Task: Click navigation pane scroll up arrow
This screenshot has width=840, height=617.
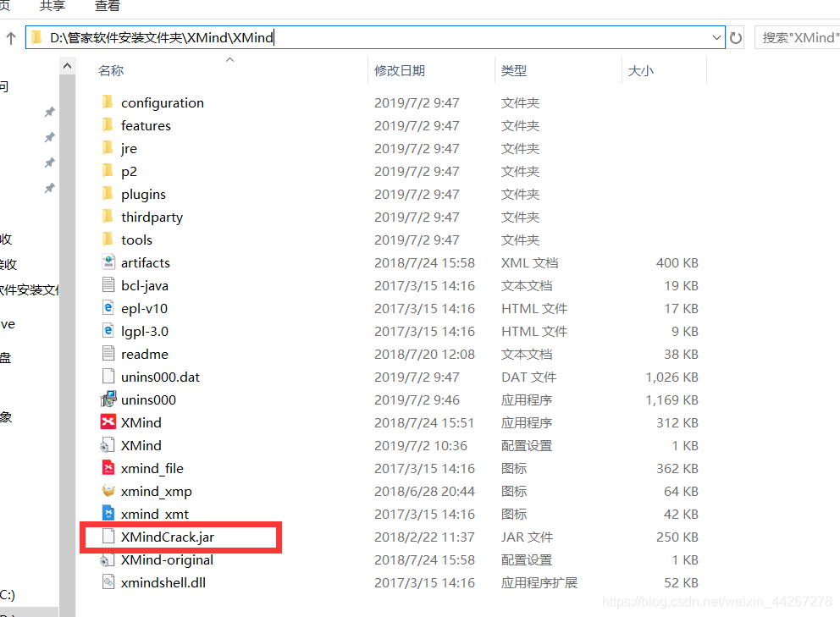Action: [68, 66]
